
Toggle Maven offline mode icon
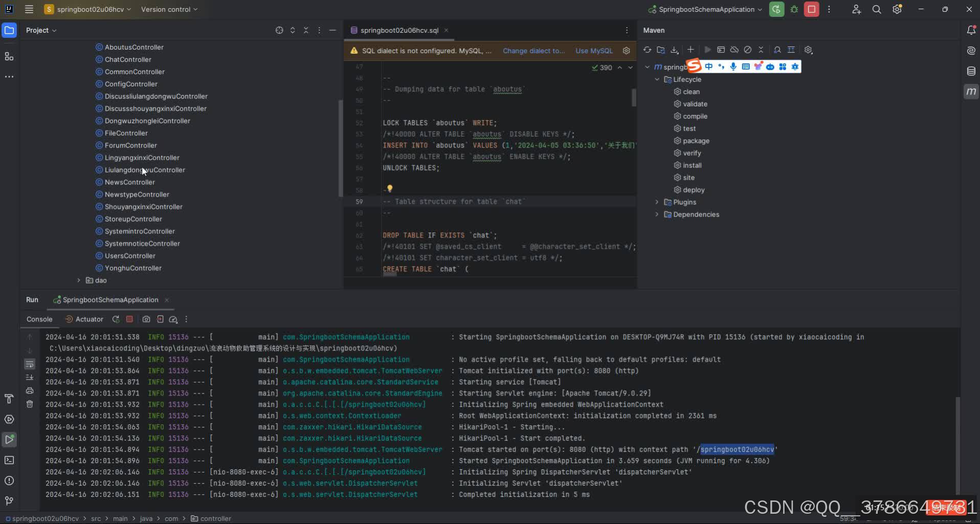click(734, 50)
